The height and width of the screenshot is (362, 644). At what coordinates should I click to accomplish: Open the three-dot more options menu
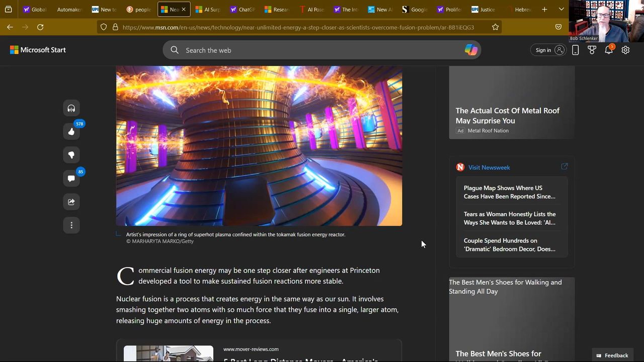tap(71, 225)
